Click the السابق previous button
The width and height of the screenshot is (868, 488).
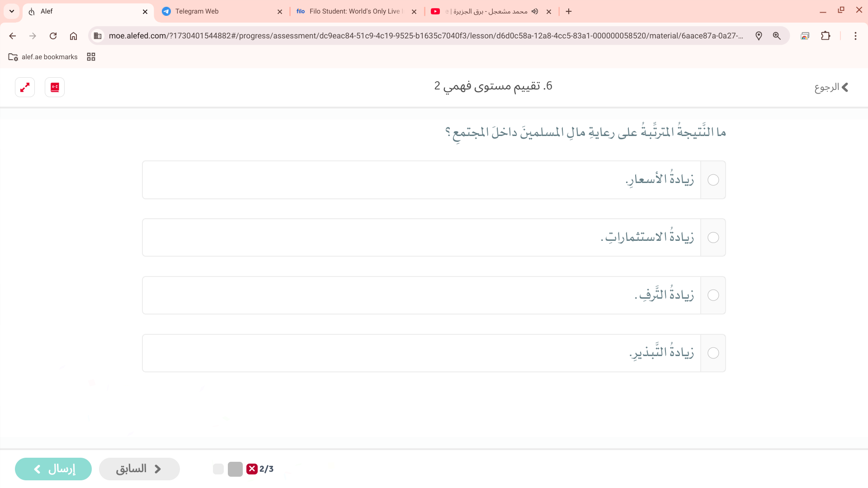tap(139, 469)
